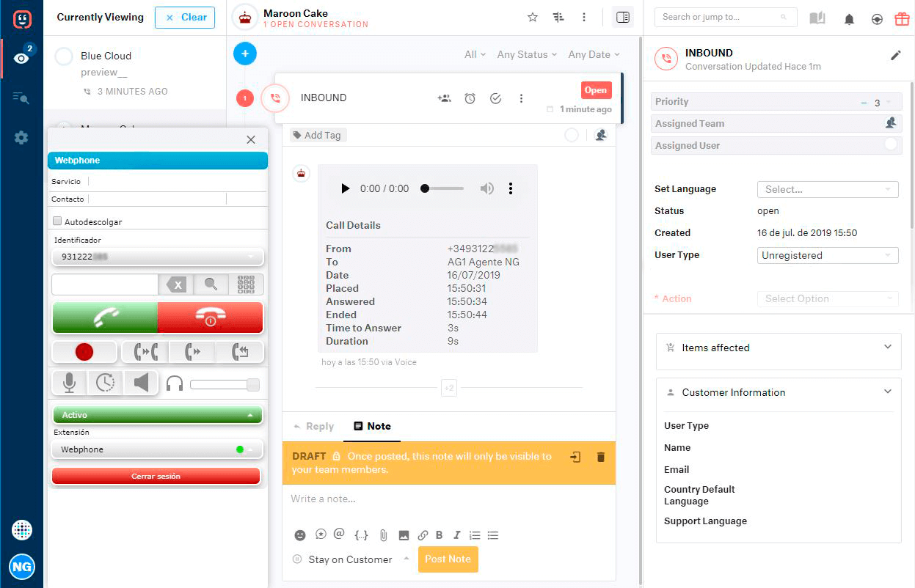Enable the Autodescolgar checkbox
Image resolution: width=915 pixels, height=588 pixels.
57,221
